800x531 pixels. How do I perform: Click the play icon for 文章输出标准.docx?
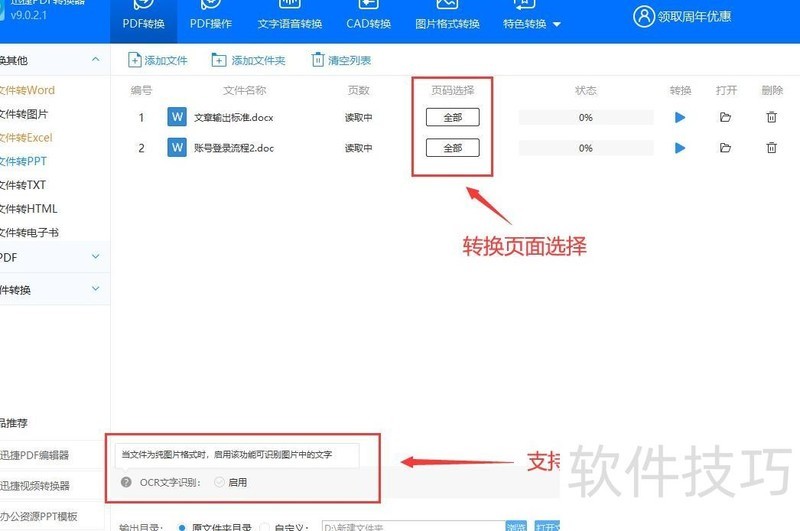pos(680,118)
